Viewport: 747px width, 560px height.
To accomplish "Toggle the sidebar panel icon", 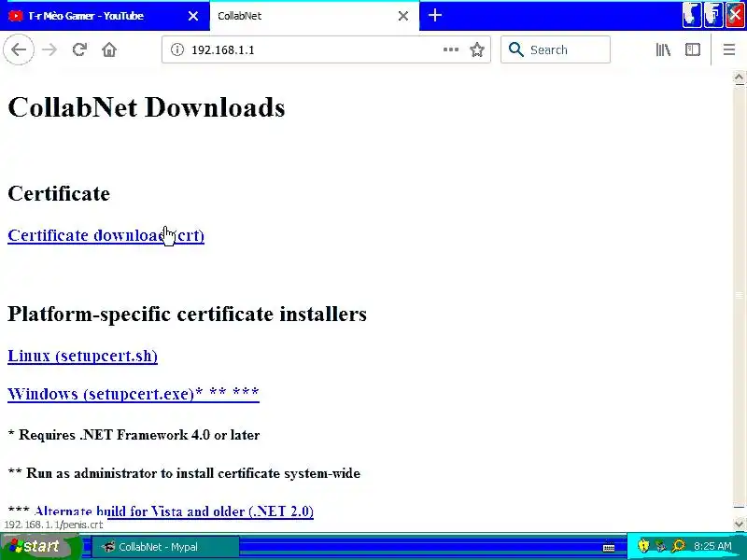I will (692, 49).
